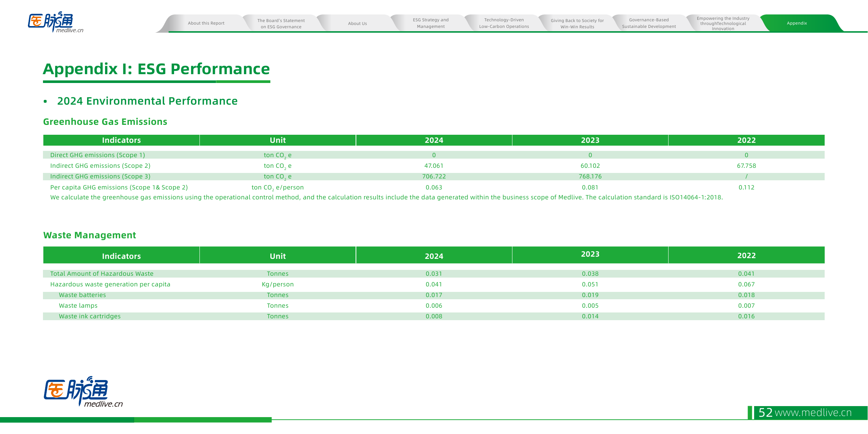The height and width of the screenshot is (434, 868).
Task: Click the www.medlive.cn footer link
Action: pos(813,413)
